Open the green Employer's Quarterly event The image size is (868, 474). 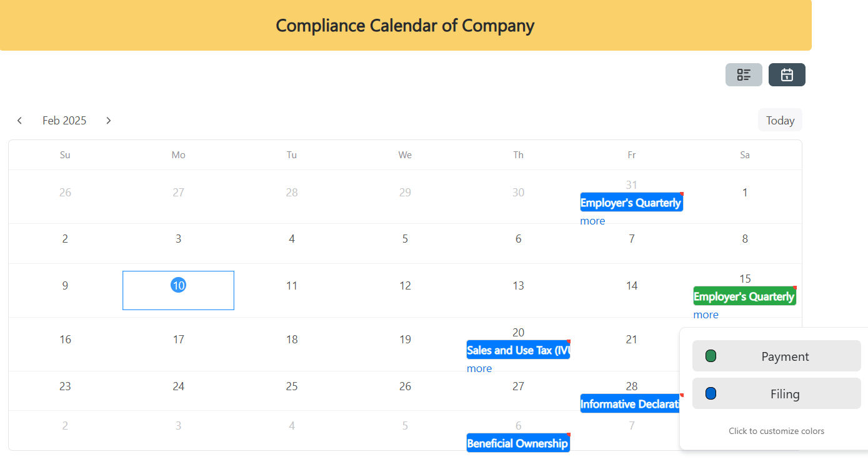coord(744,296)
